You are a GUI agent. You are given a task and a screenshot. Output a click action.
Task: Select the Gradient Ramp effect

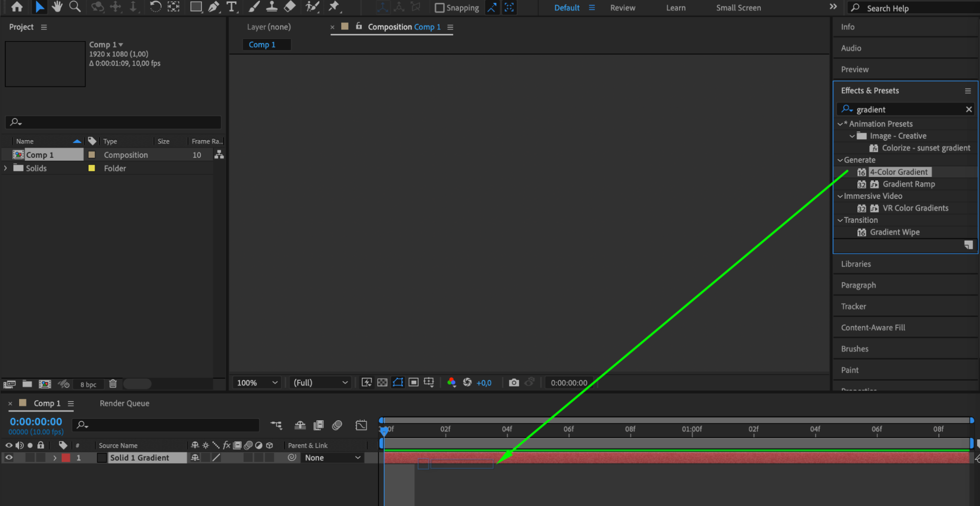pos(908,184)
